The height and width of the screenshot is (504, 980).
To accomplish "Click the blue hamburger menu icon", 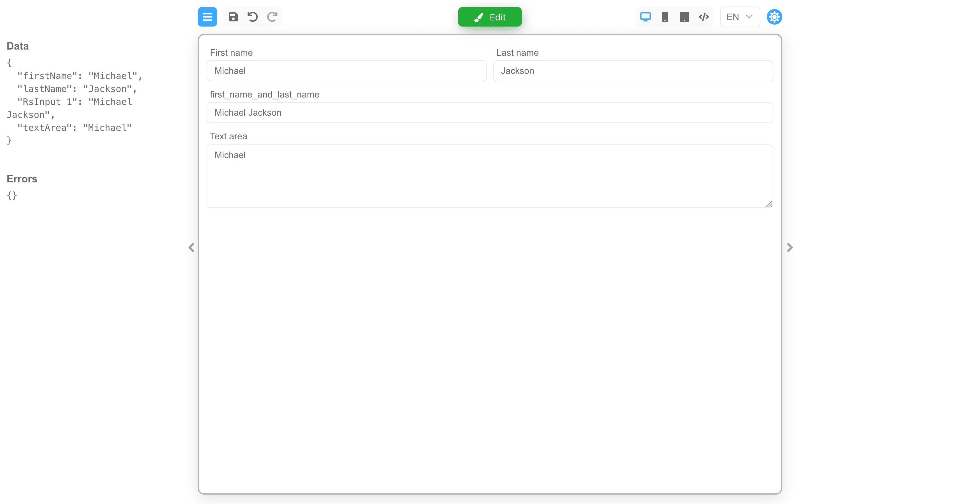I will tap(207, 17).
